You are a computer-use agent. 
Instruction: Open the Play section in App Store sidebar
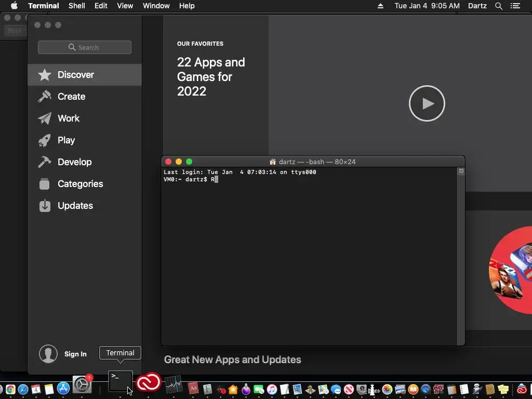tap(85, 140)
